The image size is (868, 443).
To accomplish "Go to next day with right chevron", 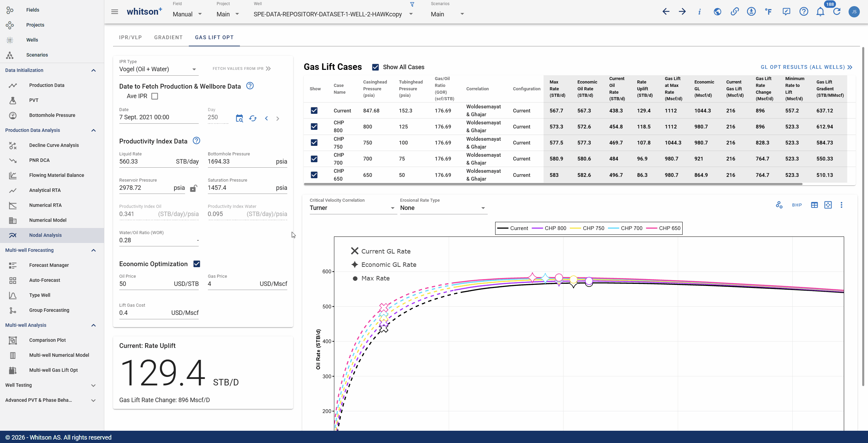I will 278,119.
